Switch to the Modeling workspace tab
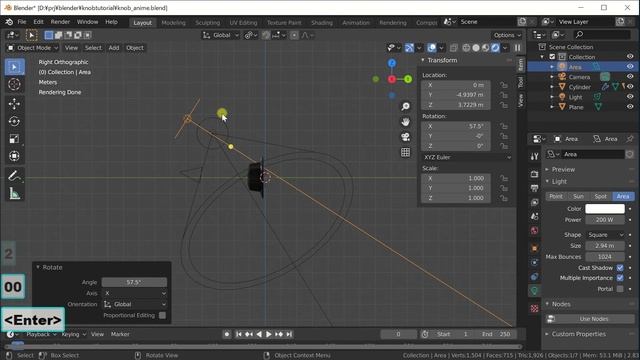 pyautogui.click(x=173, y=23)
